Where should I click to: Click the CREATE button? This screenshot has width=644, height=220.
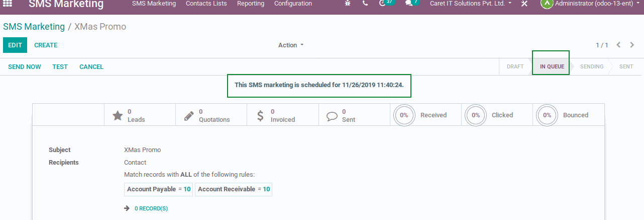coord(46,45)
